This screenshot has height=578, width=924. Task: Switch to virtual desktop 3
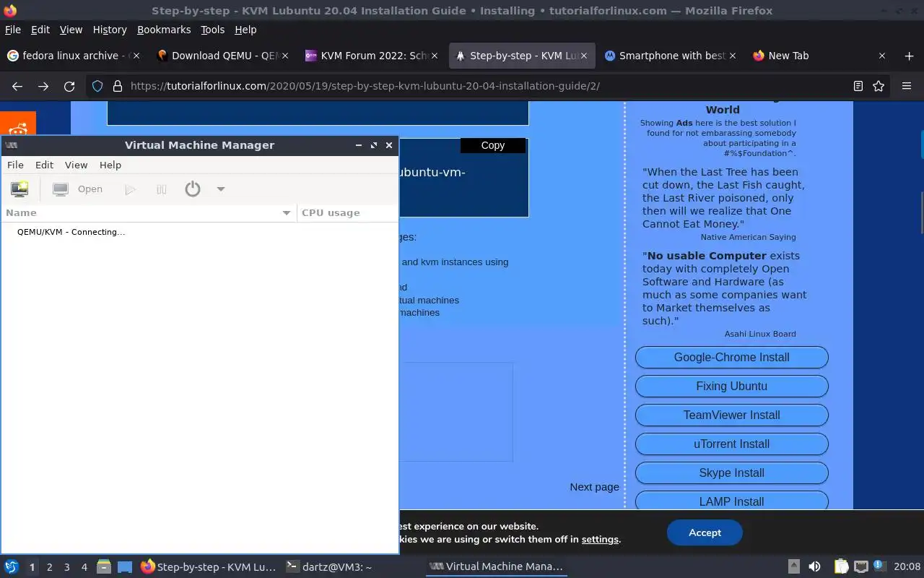pos(67,567)
